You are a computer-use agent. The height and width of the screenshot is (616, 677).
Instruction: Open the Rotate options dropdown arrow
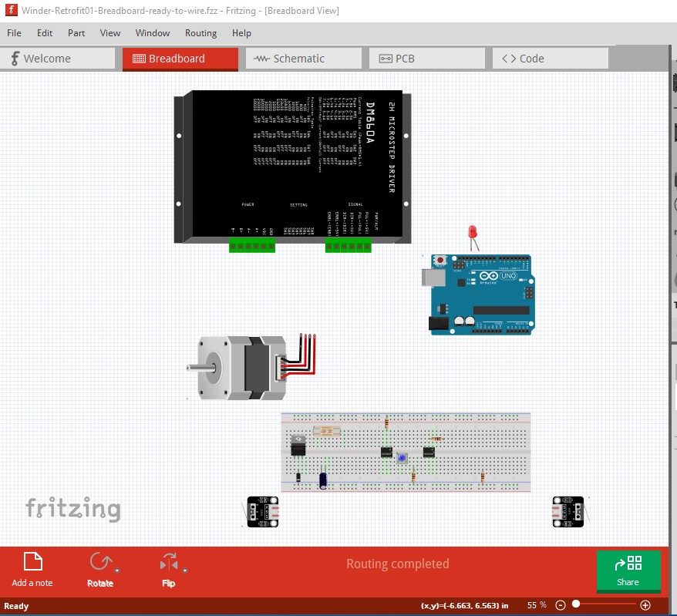(117, 571)
